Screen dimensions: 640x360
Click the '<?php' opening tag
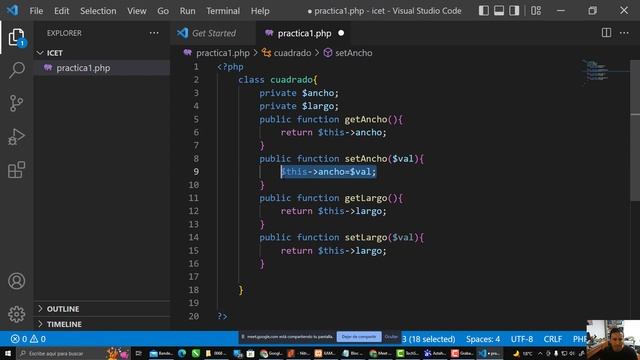(230, 67)
